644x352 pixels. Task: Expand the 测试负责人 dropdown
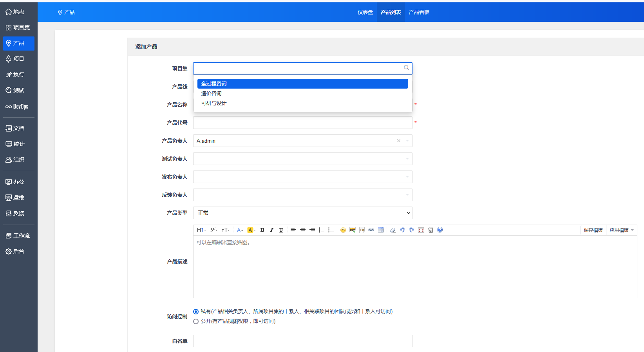[302, 159]
